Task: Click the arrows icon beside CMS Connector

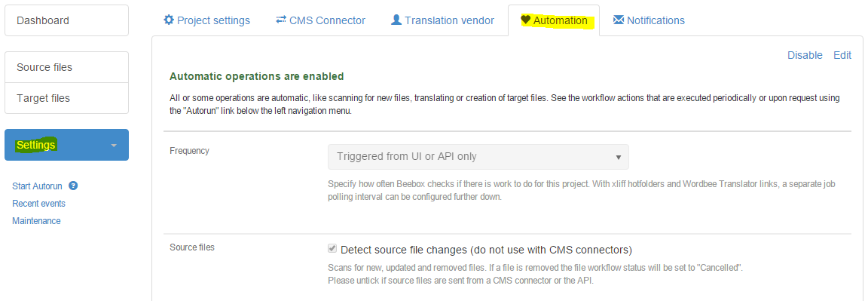Action: coord(280,20)
